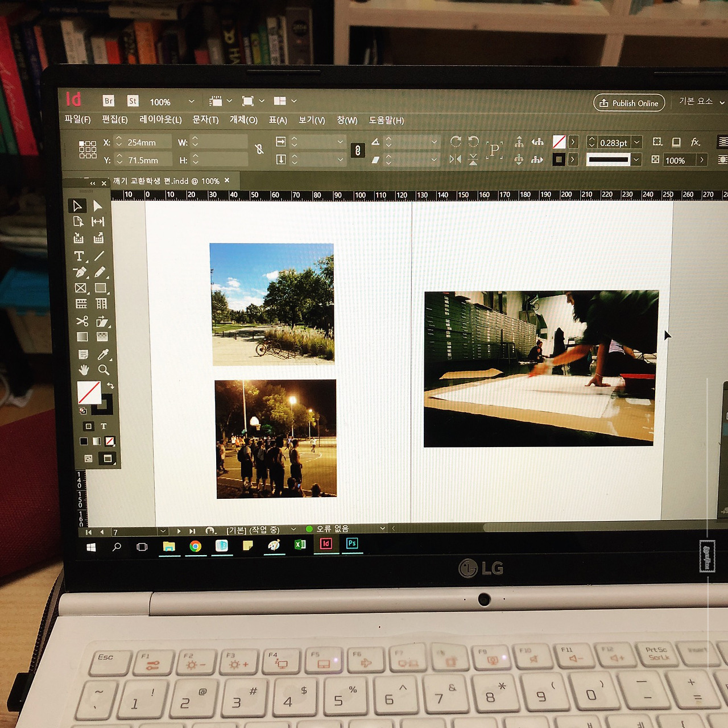
Task: Activate the Zoom tool magnifier
Action: point(104,370)
